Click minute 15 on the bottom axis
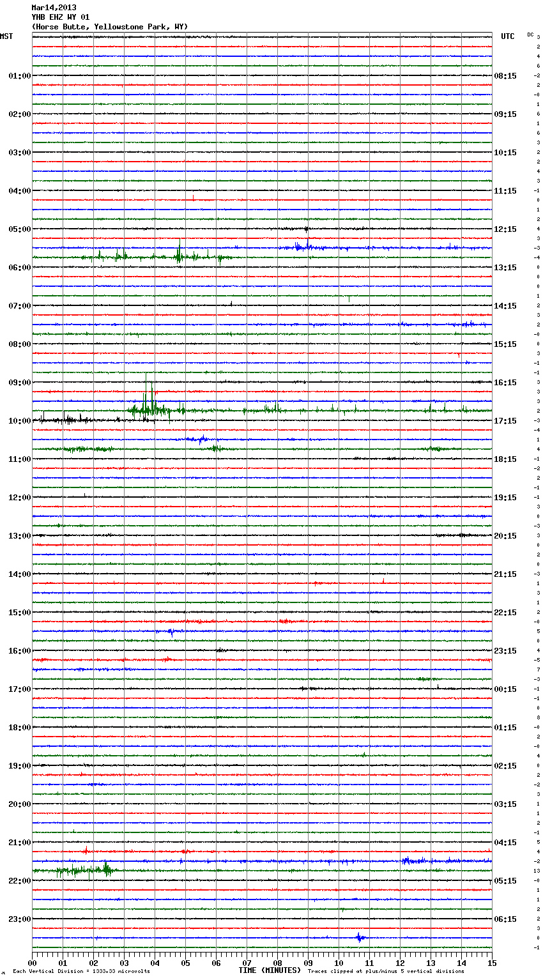The width and height of the screenshot is (543, 980). [491, 963]
